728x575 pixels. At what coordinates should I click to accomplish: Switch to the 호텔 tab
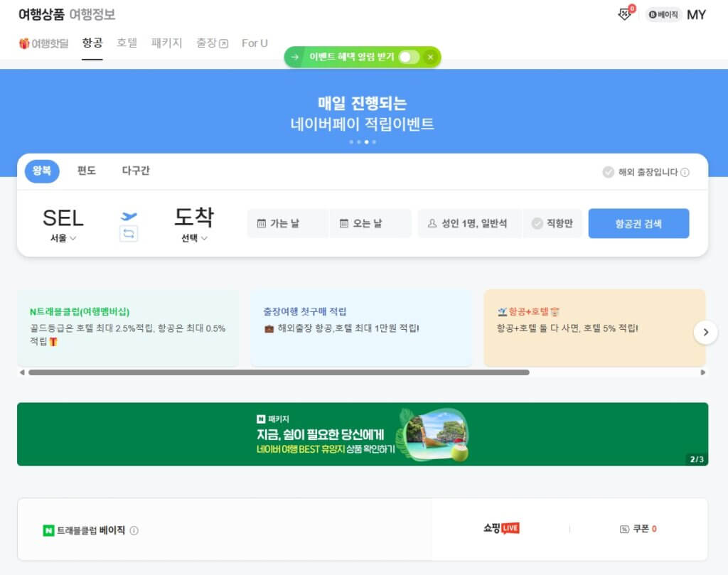tap(127, 43)
